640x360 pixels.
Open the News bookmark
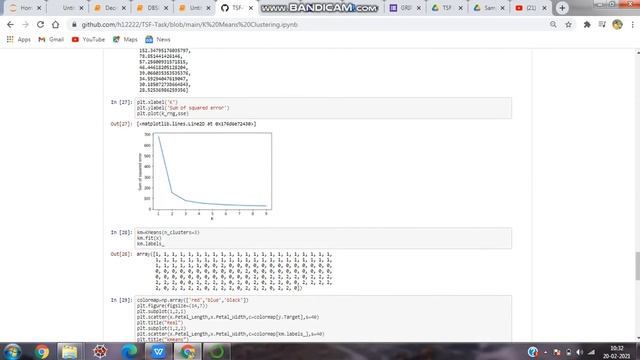pos(158,40)
